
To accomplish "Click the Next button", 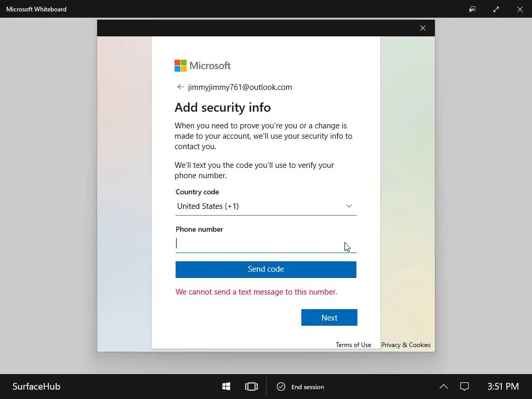I will (x=329, y=317).
